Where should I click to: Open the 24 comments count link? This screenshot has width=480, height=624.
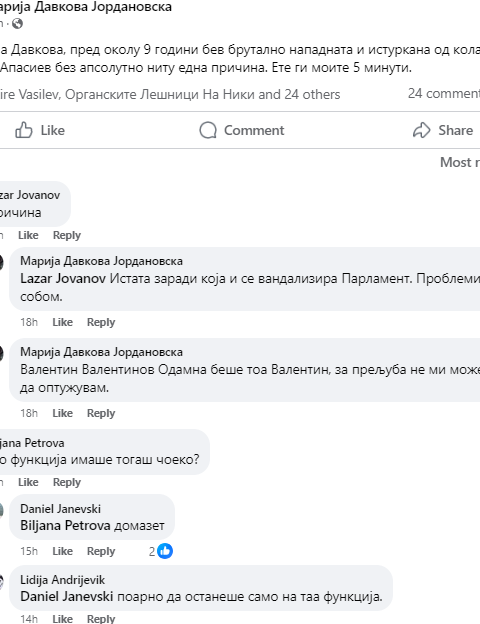pos(444,94)
